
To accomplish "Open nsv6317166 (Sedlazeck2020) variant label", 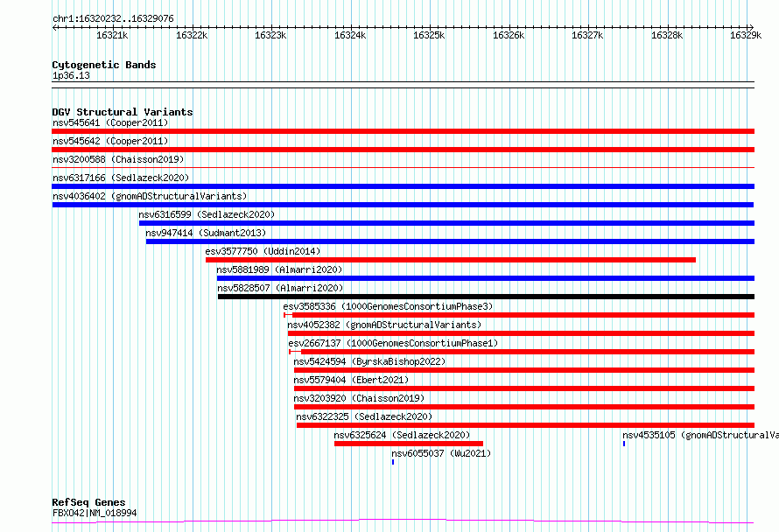I will coord(121,178).
